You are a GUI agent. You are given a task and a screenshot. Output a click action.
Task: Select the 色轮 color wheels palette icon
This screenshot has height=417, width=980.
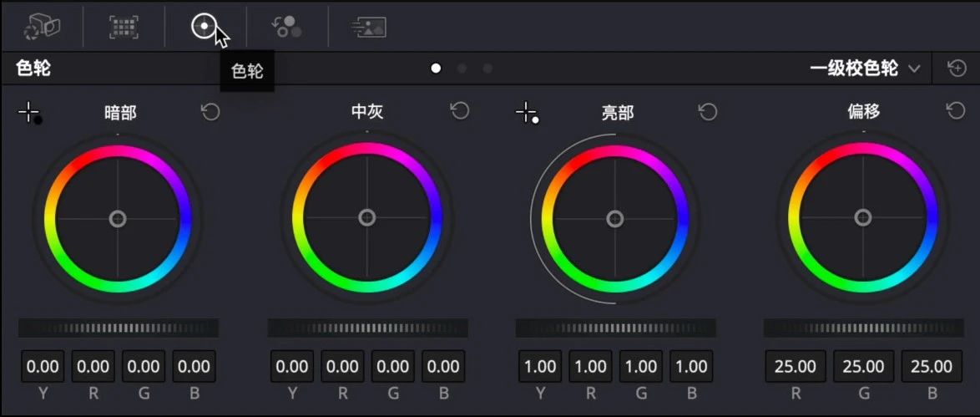[204, 27]
